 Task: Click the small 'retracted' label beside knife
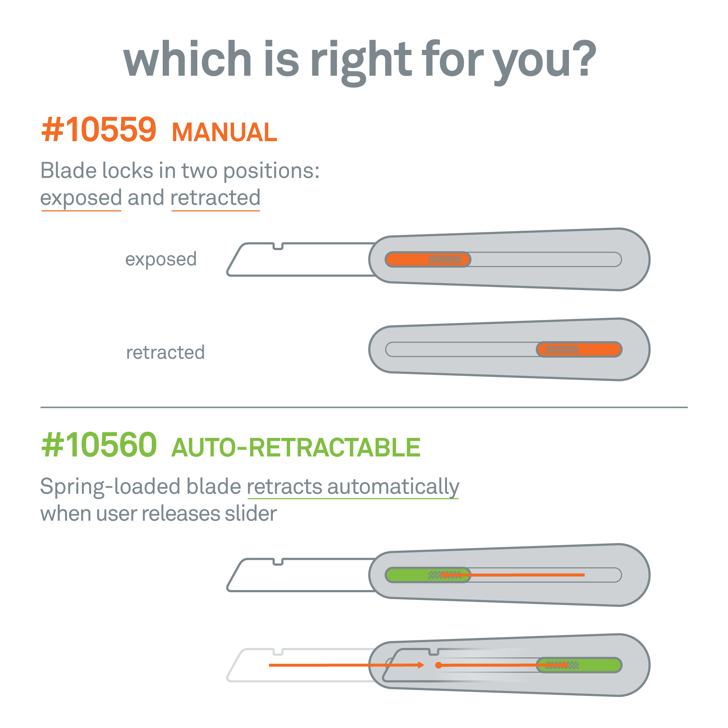tap(165, 352)
